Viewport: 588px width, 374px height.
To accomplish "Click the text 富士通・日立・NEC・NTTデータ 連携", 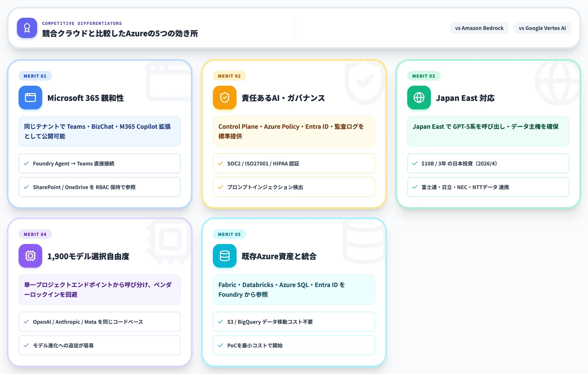I will [465, 187].
